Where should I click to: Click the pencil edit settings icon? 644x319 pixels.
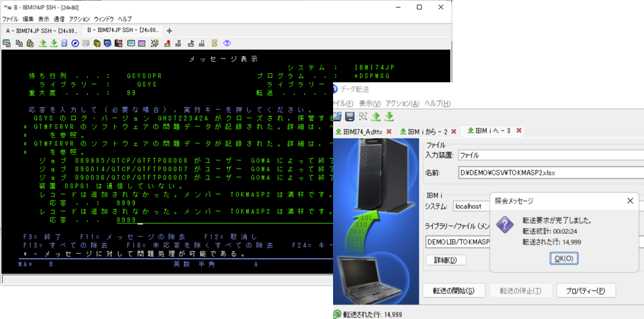tap(154, 43)
